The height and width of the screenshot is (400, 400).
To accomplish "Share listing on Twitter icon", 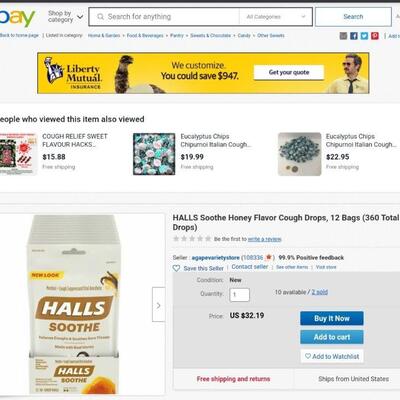I will pyautogui.click(x=364, y=36).
